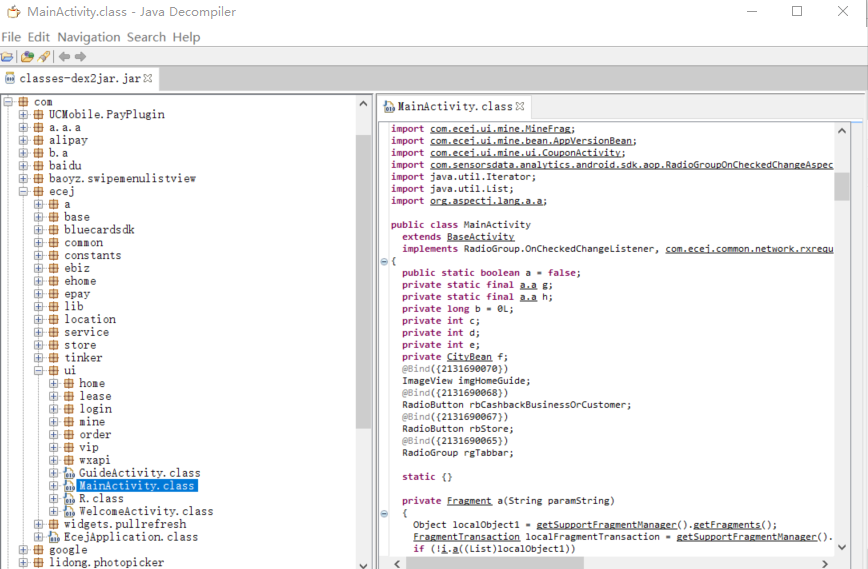
Task: Click the text 'RadioGroup rgTabbar;' in code
Action: pos(458,453)
